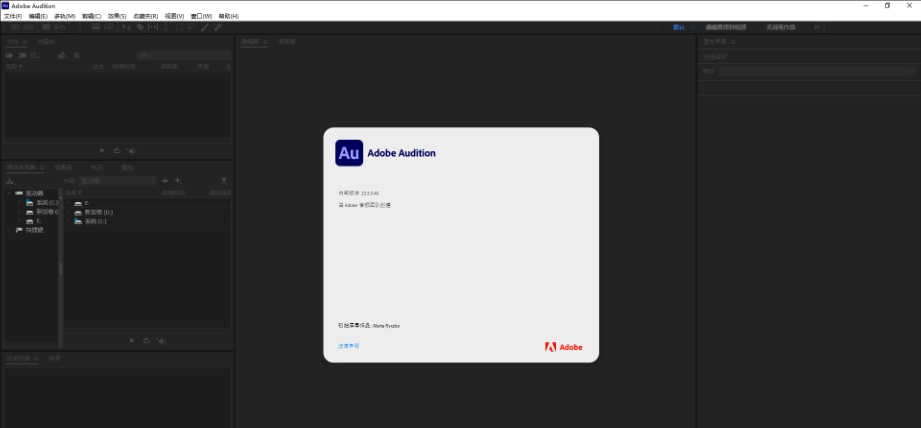Viewport: 921px width, 428px height.
Task: Switch to 收藏夹 tab beside 文件 panel
Action: coord(46,42)
